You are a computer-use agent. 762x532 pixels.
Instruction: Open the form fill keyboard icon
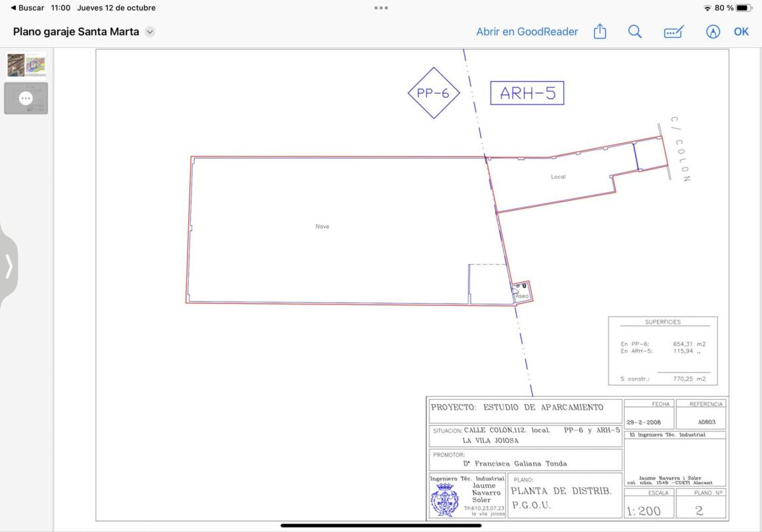click(674, 32)
